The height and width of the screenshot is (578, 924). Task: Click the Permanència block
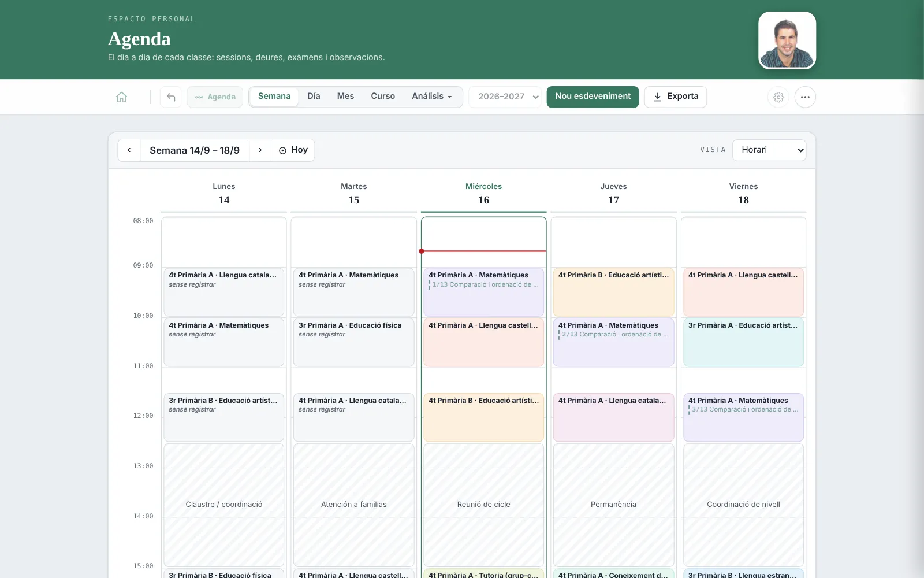tap(614, 505)
